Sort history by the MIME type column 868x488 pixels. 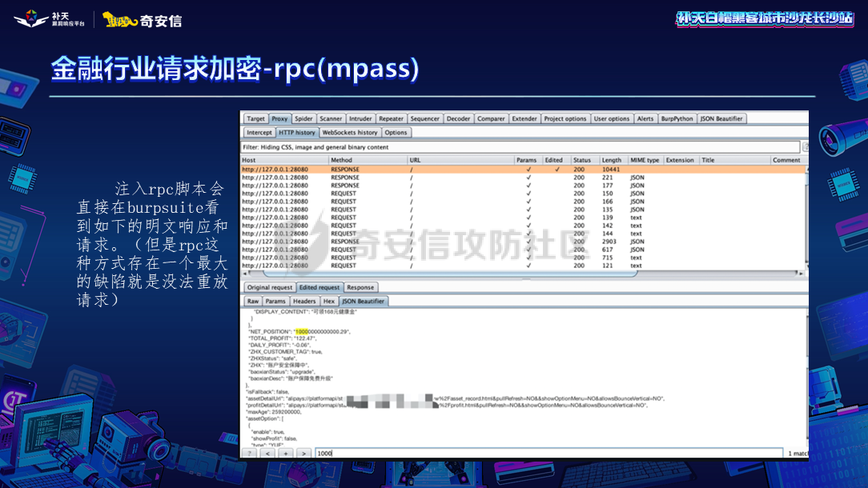[644, 160]
